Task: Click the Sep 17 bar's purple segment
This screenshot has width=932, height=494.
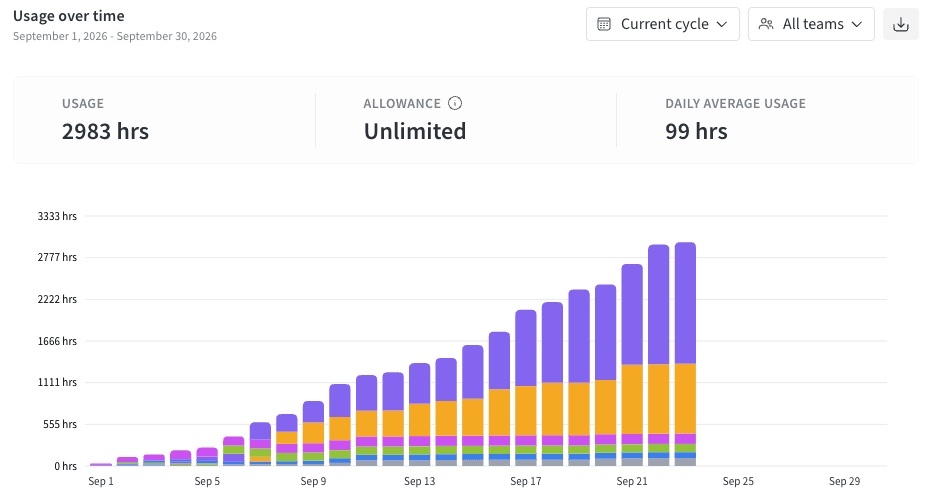Action: 526,348
